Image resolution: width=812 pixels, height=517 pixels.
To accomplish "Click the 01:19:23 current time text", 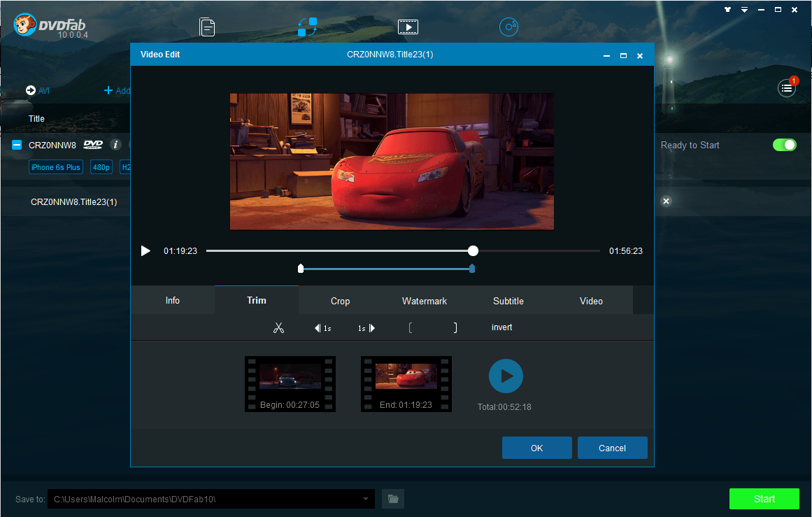I will [180, 250].
